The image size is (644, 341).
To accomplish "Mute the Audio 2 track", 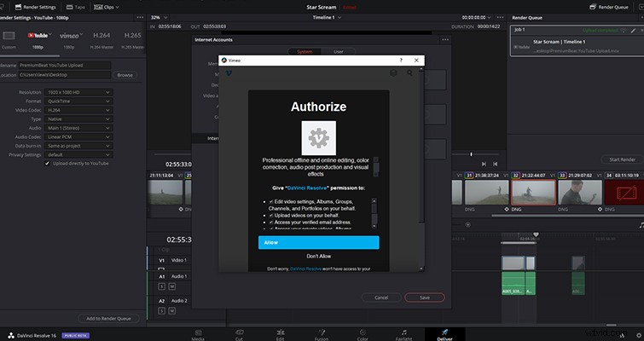I will (x=172, y=311).
